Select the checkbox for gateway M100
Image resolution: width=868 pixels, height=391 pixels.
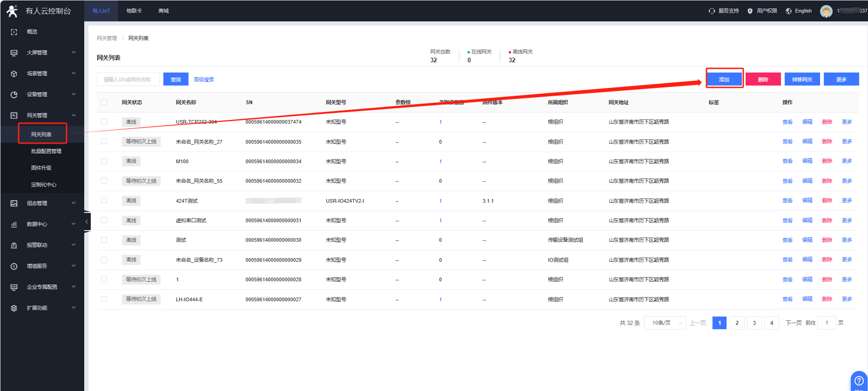[104, 161]
